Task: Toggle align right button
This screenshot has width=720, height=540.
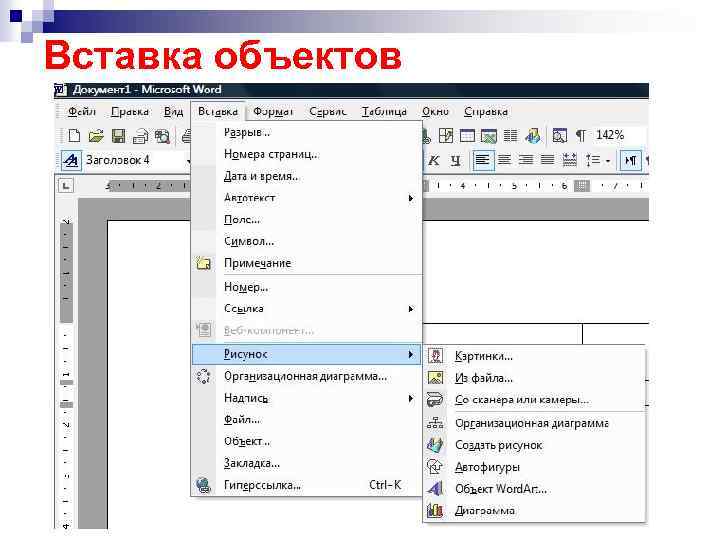Action: pyautogui.click(x=526, y=160)
